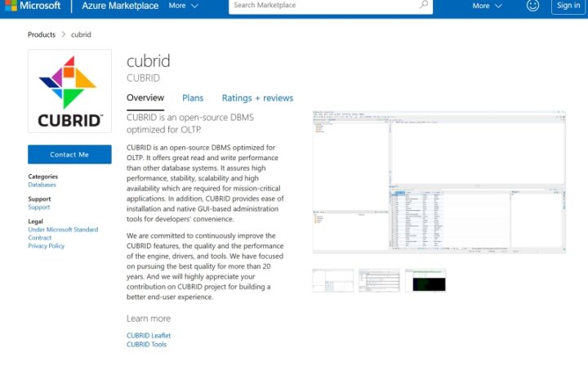
Task: Select the Overview tab
Action: click(x=145, y=98)
